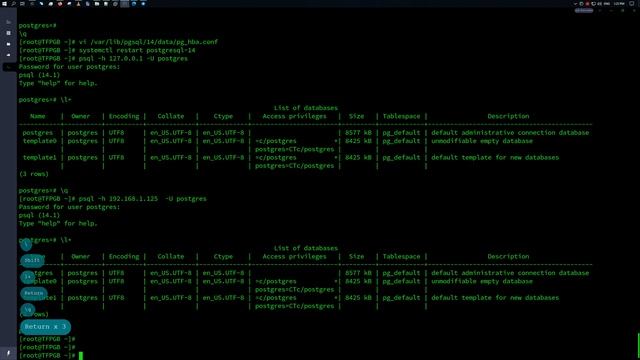640x360 pixels.
Task: Open the notification center icon
Action: click(631, 4)
